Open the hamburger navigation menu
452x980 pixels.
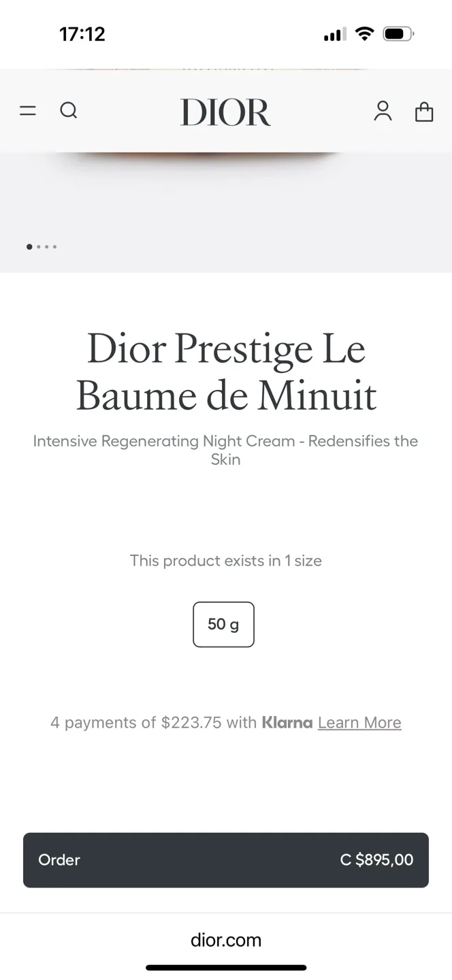[27, 111]
